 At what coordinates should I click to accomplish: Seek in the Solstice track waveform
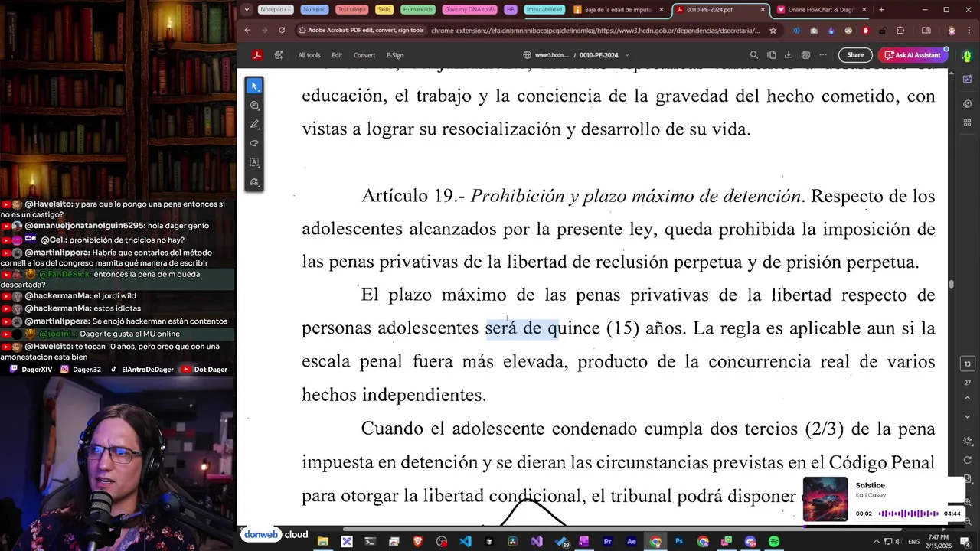tap(909, 514)
